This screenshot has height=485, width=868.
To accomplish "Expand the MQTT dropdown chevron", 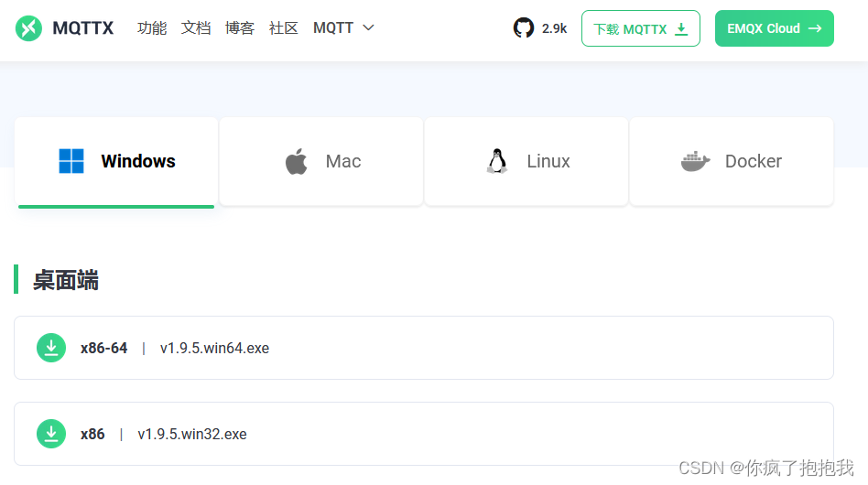I will click(368, 27).
